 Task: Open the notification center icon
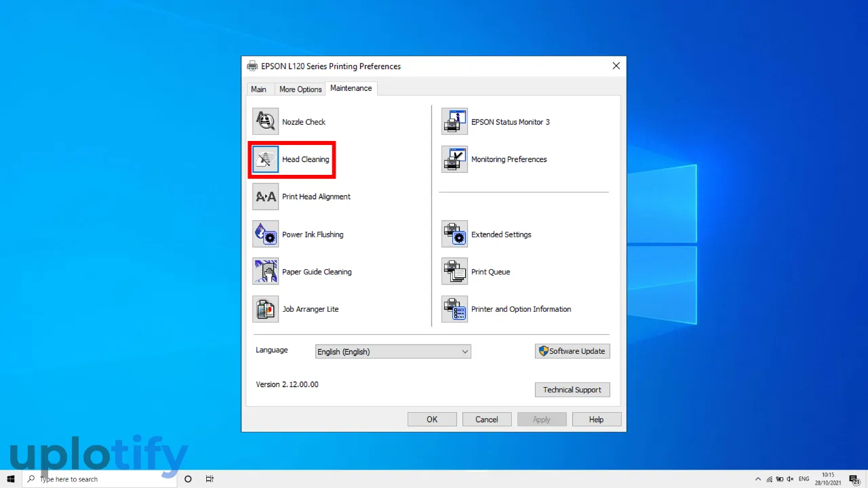pyautogui.click(x=854, y=479)
